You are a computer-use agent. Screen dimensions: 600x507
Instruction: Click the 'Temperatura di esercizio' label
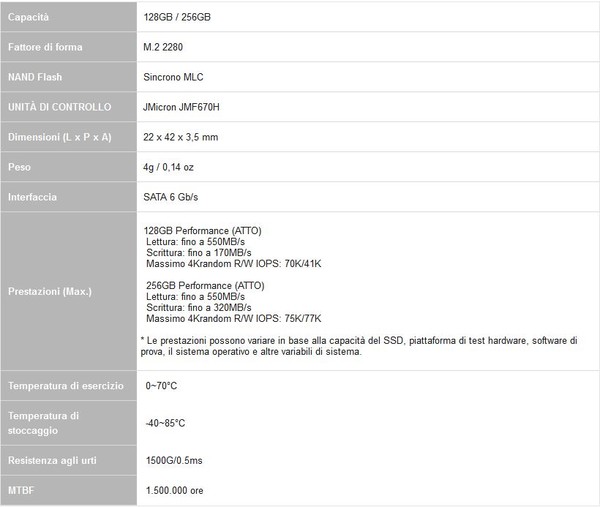pyautogui.click(x=66, y=385)
